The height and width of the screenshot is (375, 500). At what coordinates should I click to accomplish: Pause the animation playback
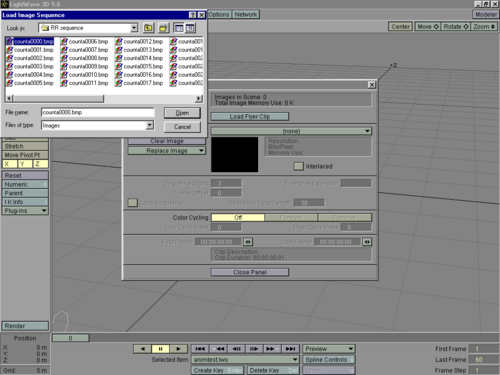(160, 349)
